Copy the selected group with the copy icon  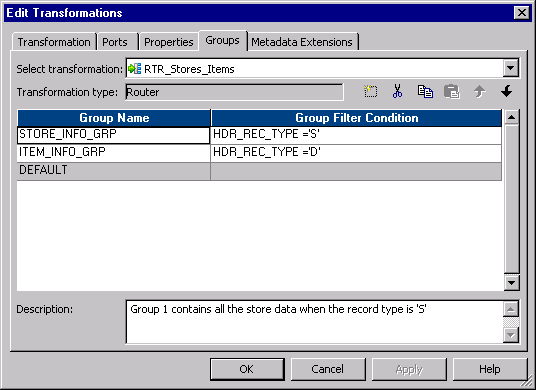(x=425, y=92)
